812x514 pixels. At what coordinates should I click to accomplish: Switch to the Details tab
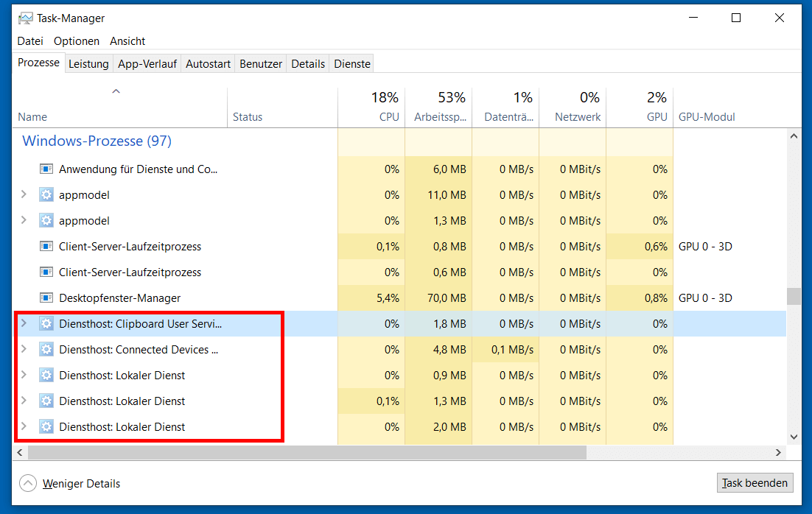[x=308, y=63]
